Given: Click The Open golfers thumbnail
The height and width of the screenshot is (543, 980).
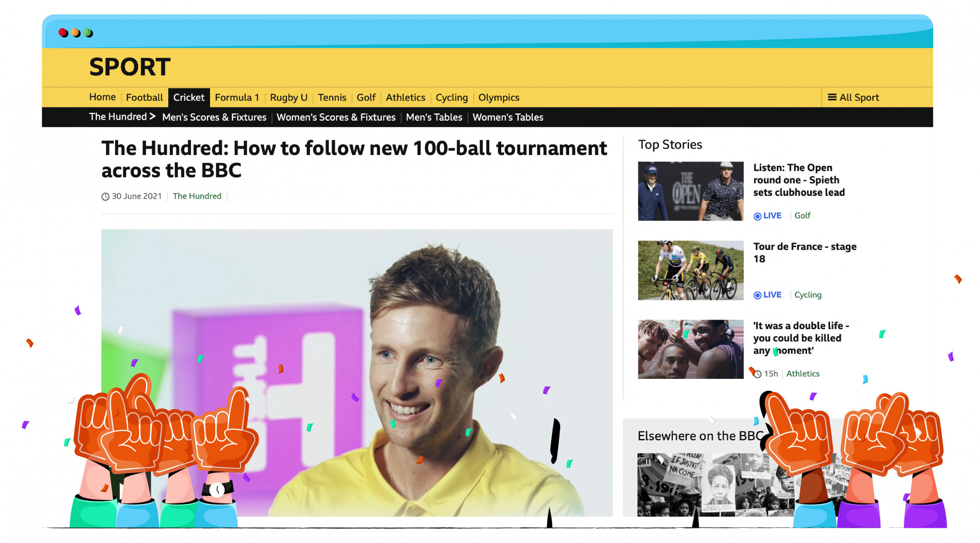Looking at the screenshot, I should pyautogui.click(x=690, y=191).
